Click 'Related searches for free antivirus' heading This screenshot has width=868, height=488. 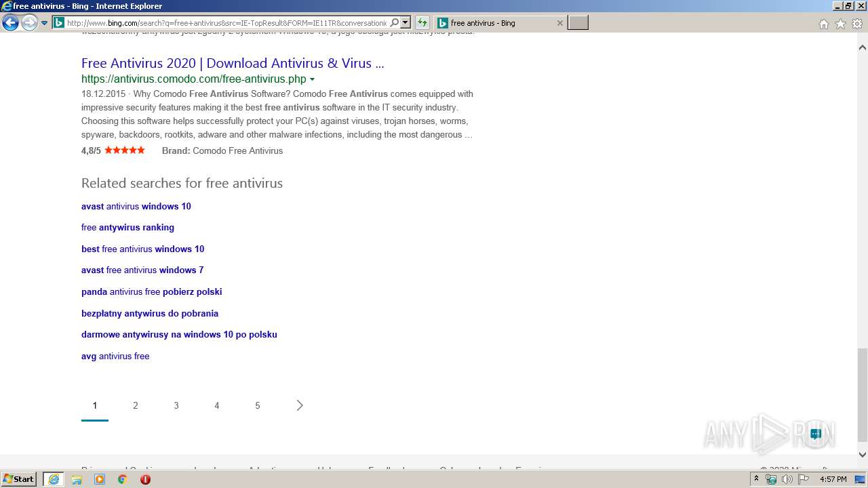point(182,183)
